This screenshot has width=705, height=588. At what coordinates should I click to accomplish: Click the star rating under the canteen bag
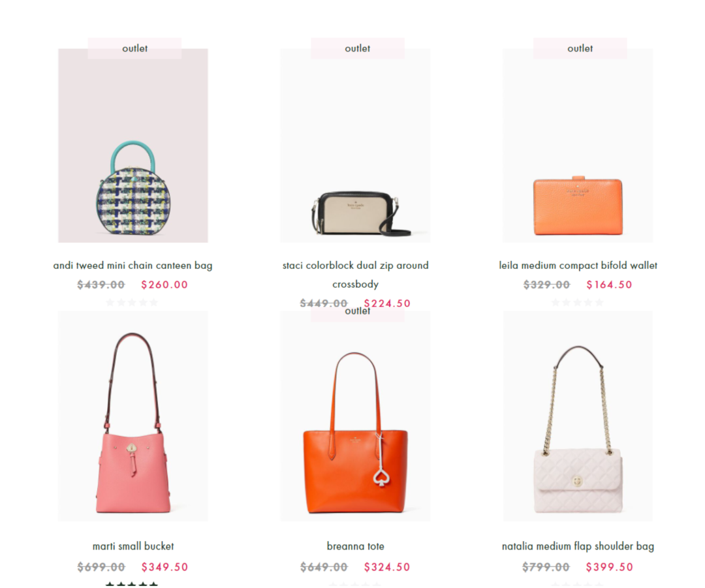pyautogui.click(x=132, y=303)
